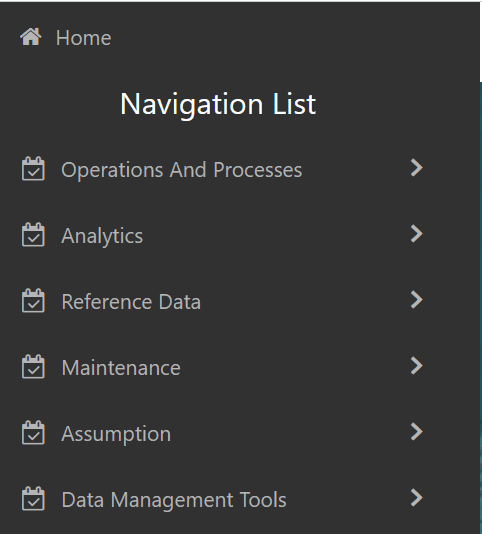The height and width of the screenshot is (534, 482).
Task: Open the Operations And Processes menu item
Action: pyautogui.click(x=182, y=170)
